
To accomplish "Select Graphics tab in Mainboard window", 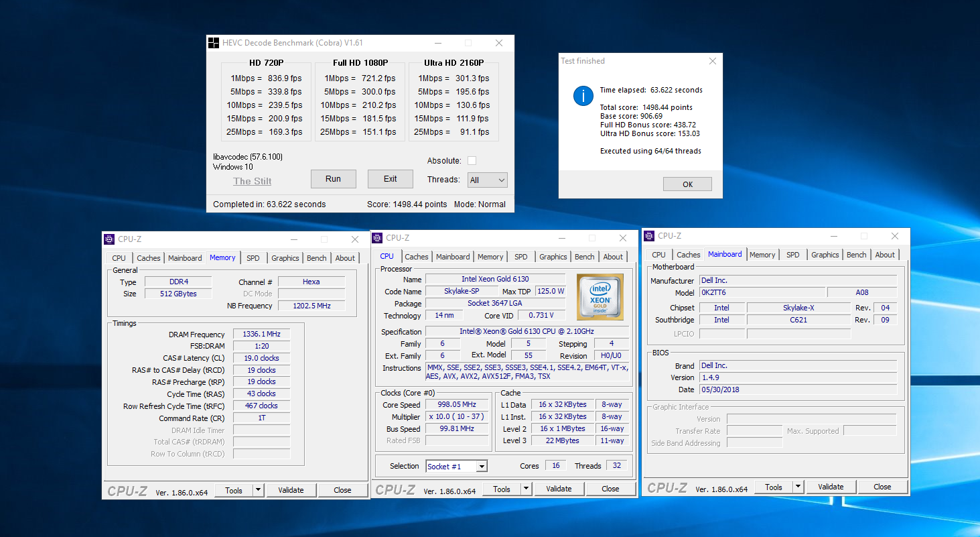I will [x=825, y=255].
